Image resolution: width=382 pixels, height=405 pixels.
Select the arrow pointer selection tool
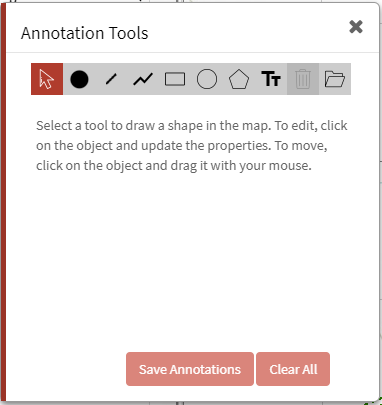47,79
